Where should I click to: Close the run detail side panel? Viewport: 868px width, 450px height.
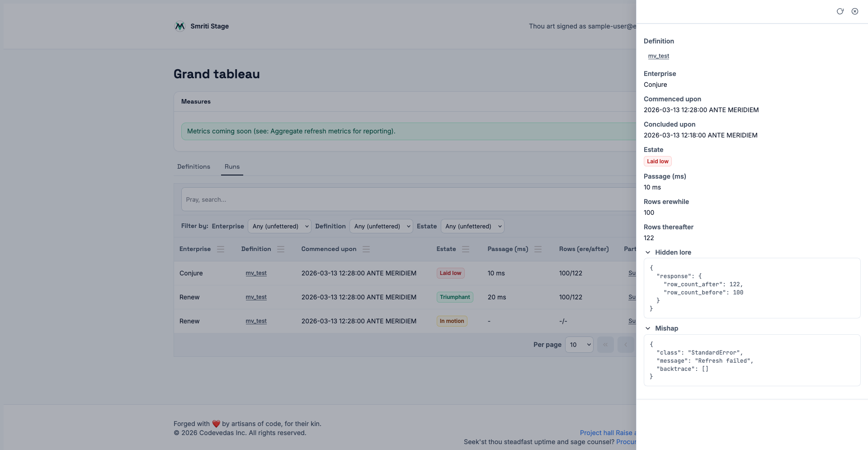[855, 11]
